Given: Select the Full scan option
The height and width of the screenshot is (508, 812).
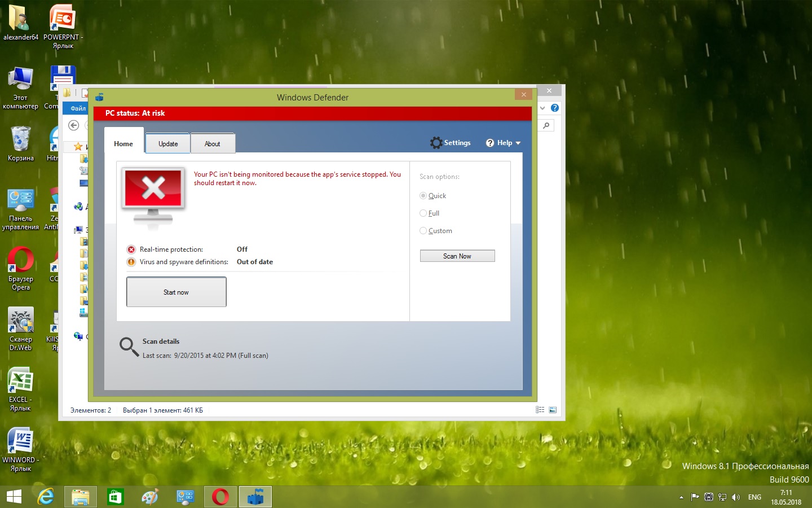Looking at the screenshot, I should pyautogui.click(x=423, y=213).
